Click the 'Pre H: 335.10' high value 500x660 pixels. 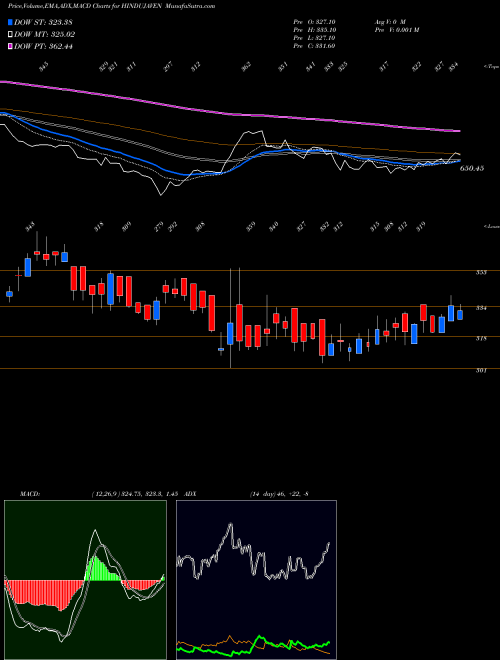(314, 30)
